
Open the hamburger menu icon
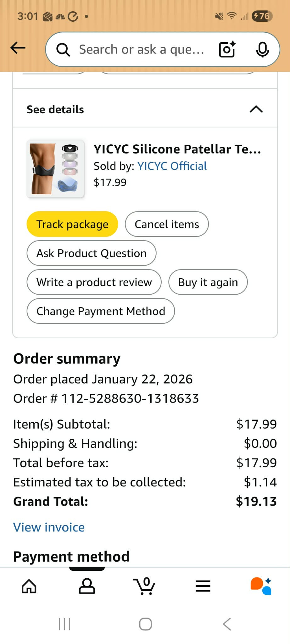pyautogui.click(x=203, y=586)
